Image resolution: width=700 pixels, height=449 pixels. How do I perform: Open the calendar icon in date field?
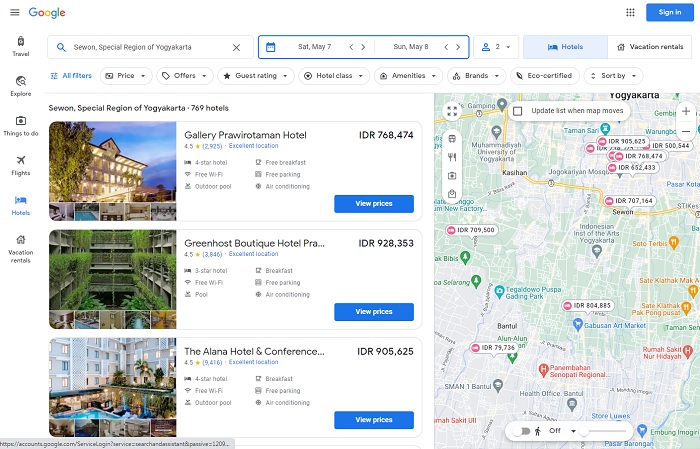click(x=271, y=47)
